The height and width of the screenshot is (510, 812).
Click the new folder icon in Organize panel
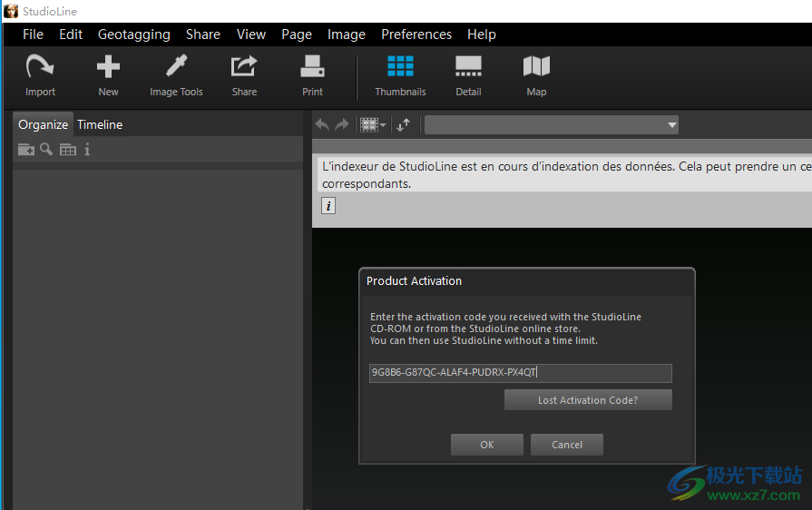(26, 150)
